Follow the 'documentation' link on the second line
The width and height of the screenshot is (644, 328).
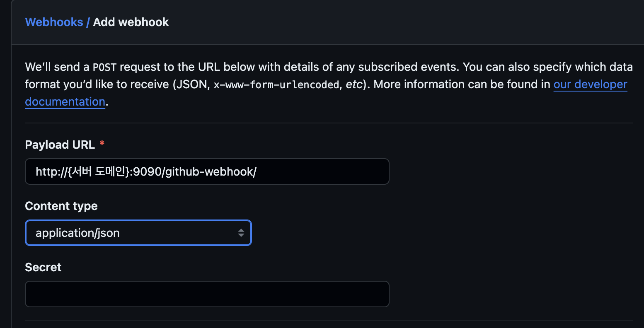click(x=65, y=102)
